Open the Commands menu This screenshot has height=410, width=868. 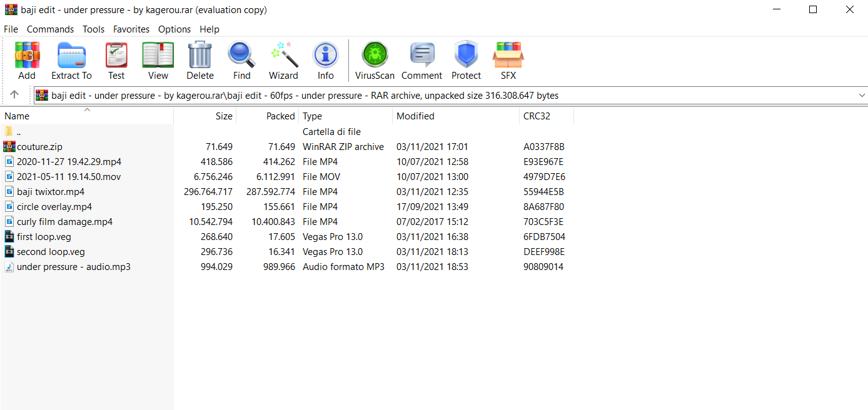(50, 29)
